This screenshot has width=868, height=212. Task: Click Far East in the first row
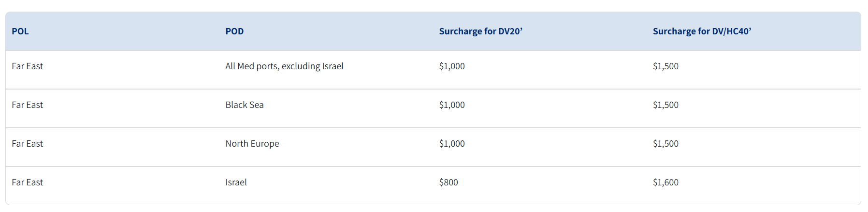[28, 66]
